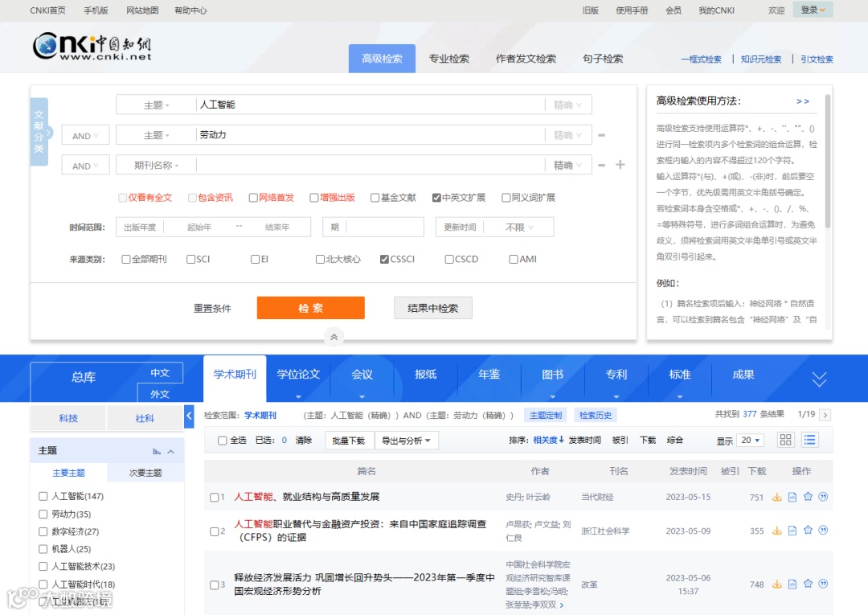
Task: Open the 文献分类 side panel tab
Action: [39, 131]
